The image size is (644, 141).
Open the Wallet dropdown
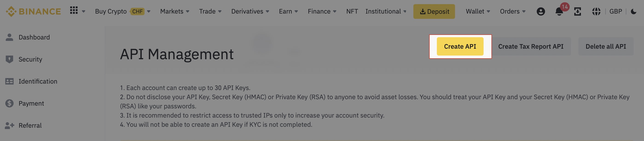[x=478, y=11]
